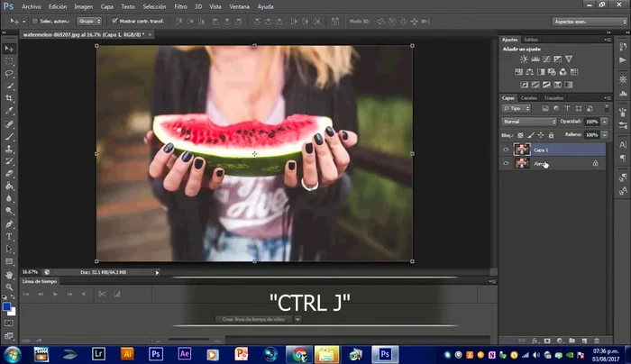Select the Move tool in the toolbar
The width and height of the screenshot is (631, 364).
(x=9, y=48)
